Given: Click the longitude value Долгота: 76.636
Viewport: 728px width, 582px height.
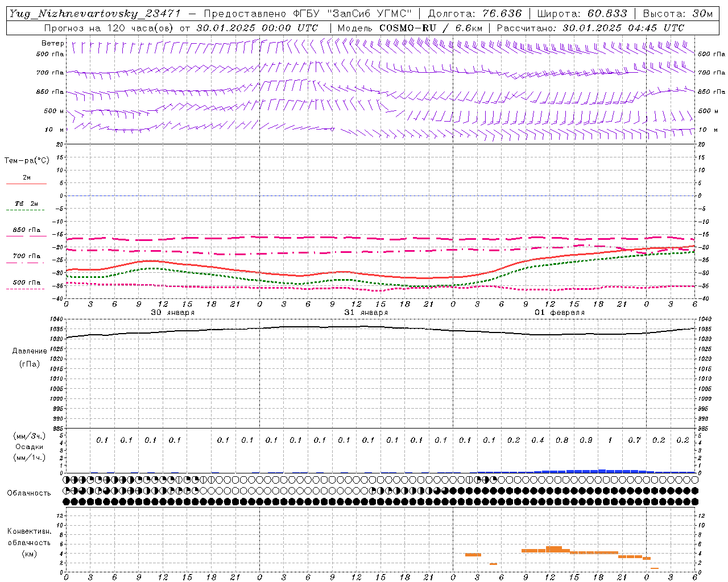Looking at the screenshot, I should point(475,14).
